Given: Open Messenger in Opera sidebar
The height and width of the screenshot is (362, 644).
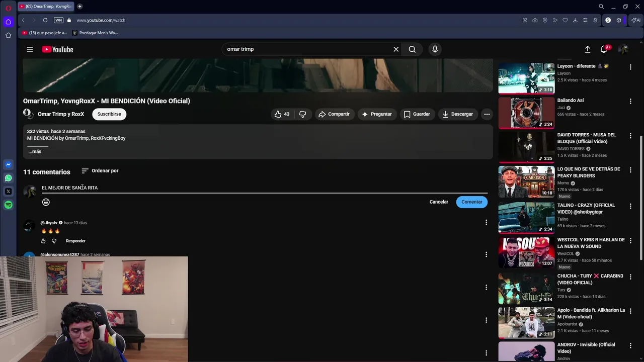Looking at the screenshot, I should pos(8,165).
